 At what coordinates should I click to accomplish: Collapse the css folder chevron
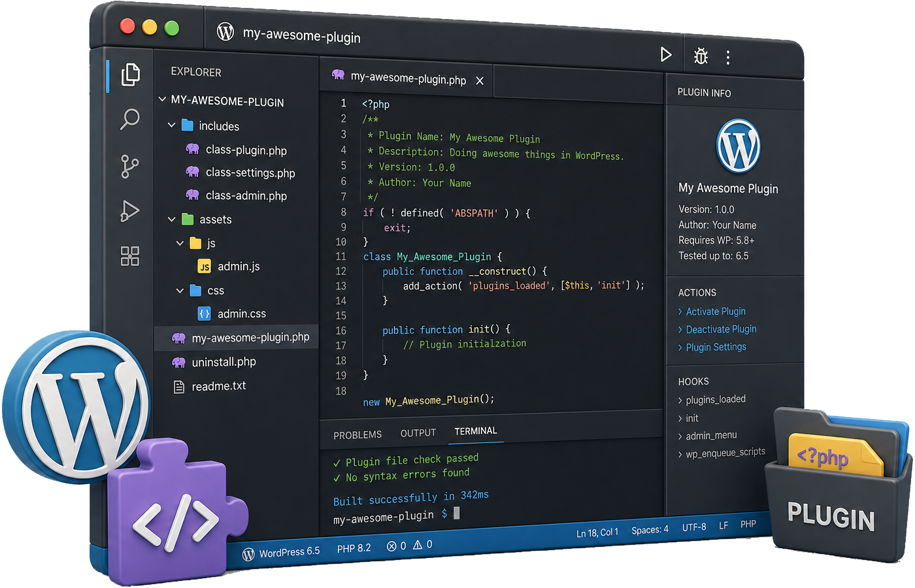pos(180,291)
